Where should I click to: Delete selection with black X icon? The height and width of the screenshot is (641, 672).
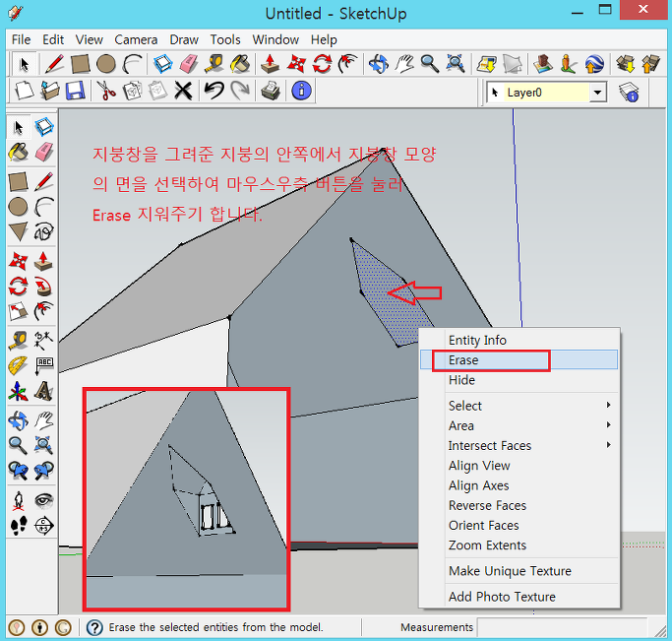[x=183, y=91]
